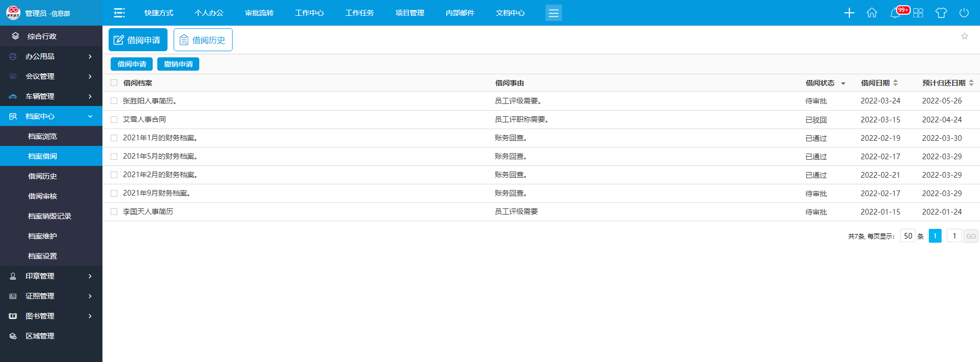
Task: Select checkbox for 艾雪人事合同 row
Action: (114, 119)
